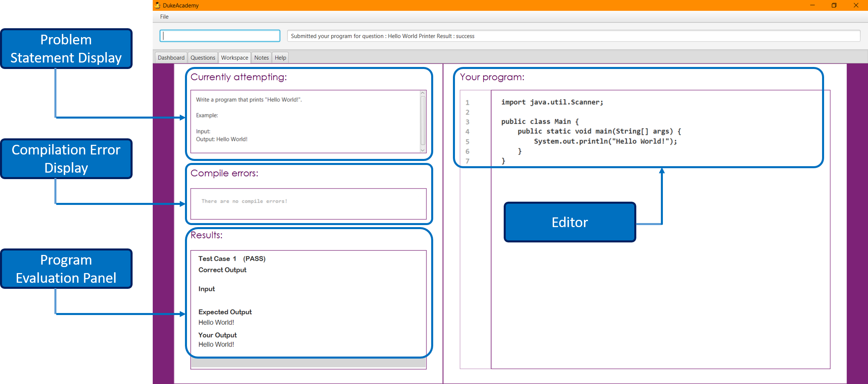
Task: Click line number 7 in editor gutter
Action: (467, 161)
